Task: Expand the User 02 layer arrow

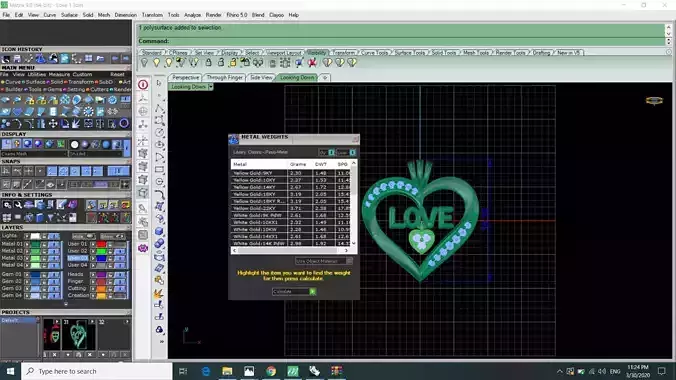Action: (93, 251)
